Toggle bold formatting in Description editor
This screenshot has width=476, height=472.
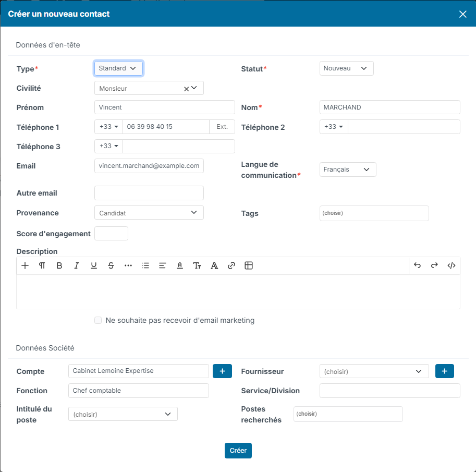[x=59, y=266]
